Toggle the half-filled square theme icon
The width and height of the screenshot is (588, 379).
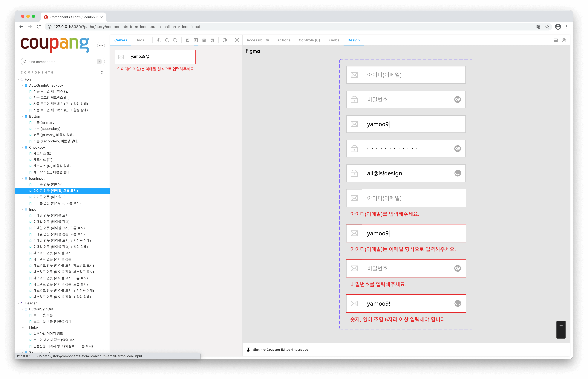point(187,40)
